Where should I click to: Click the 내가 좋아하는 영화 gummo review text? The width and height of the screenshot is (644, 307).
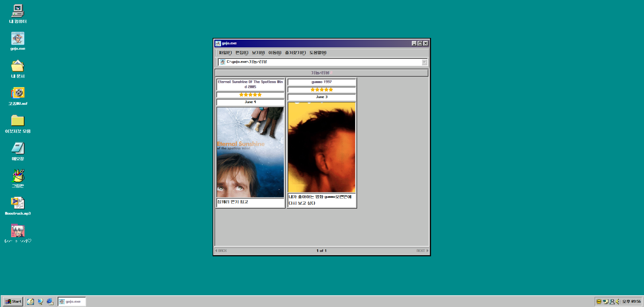[x=320, y=200]
